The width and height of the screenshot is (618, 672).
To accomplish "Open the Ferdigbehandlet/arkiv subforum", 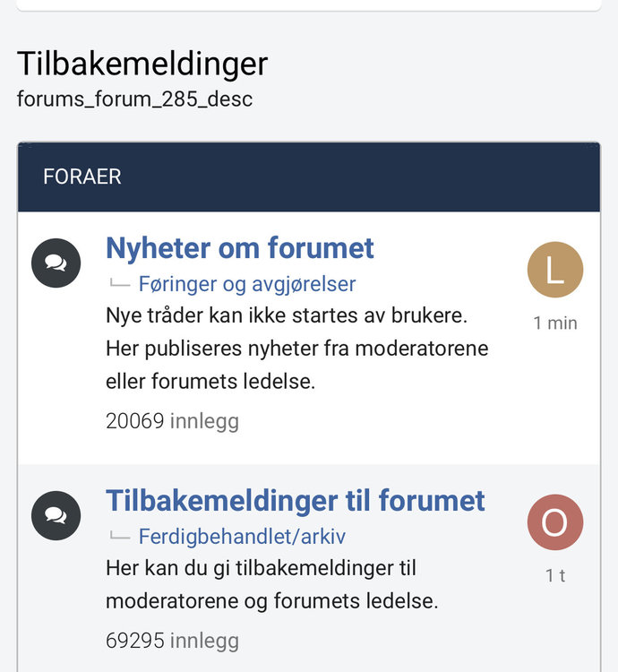I will [242, 537].
